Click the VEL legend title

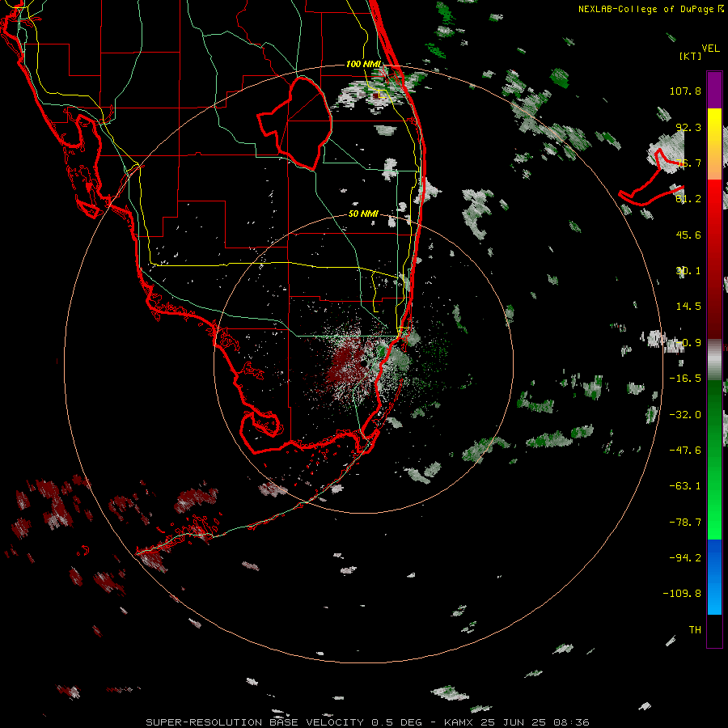(710, 49)
